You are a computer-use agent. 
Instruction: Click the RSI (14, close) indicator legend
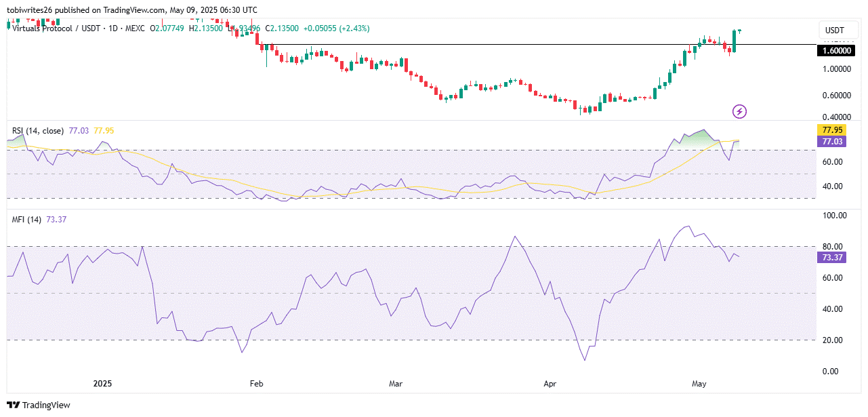pyautogui.click(x=38, y=130)
